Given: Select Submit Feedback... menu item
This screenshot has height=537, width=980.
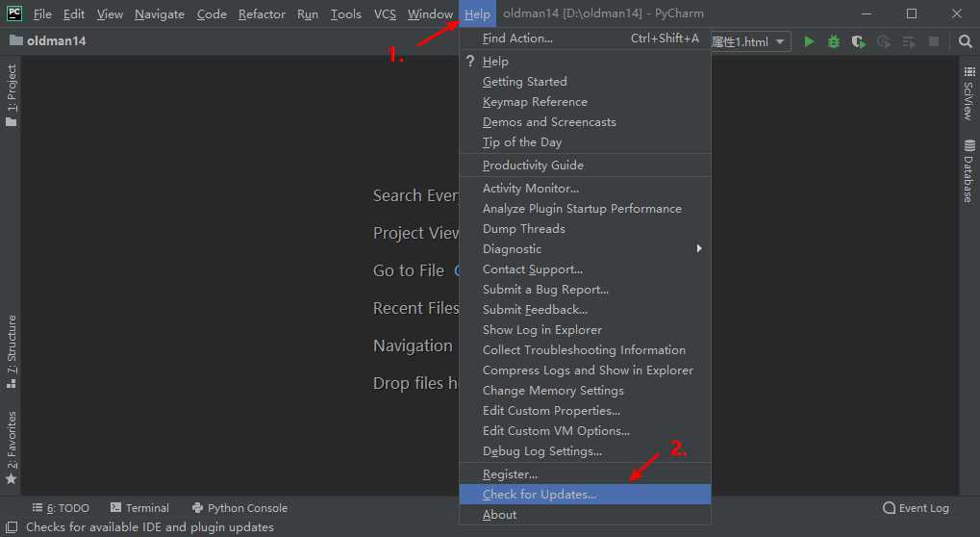Looking at the screenshot, I should pyautogui.click(x=585, y=310).
